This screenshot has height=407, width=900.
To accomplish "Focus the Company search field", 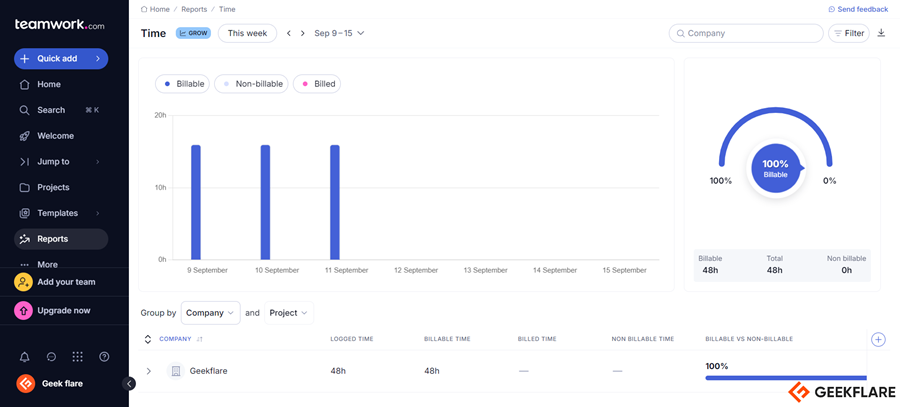I will pyautogui.click(x=746, y=33).
